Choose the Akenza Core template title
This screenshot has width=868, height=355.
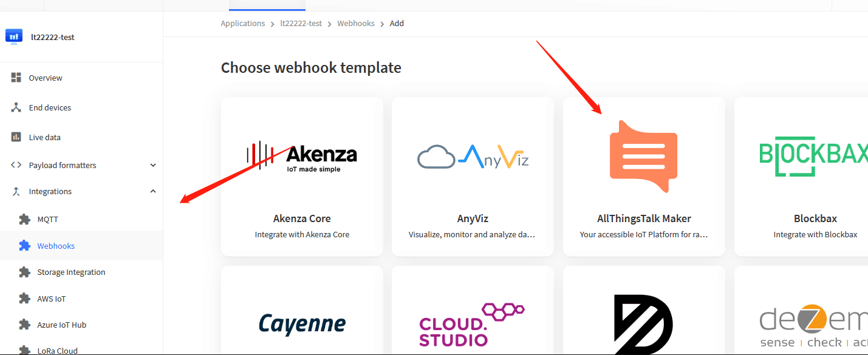pyautogui.click(x=302, y=218)
